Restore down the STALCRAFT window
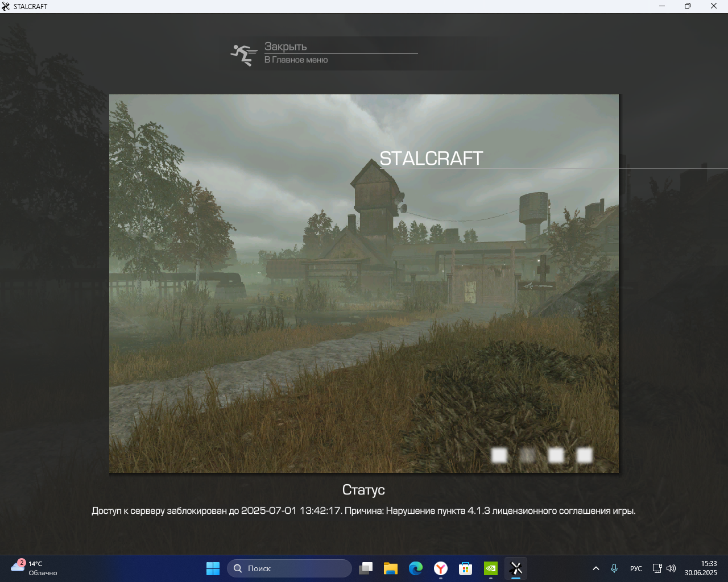The width and height of the screenshot is (728, 582). point(688,6)
